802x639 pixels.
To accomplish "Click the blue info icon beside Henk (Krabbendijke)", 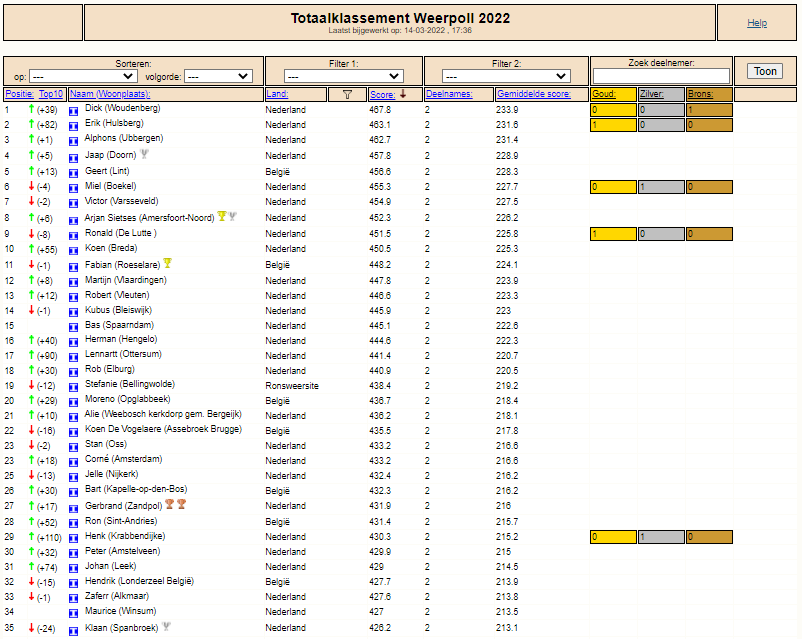I will click(74, 538).
